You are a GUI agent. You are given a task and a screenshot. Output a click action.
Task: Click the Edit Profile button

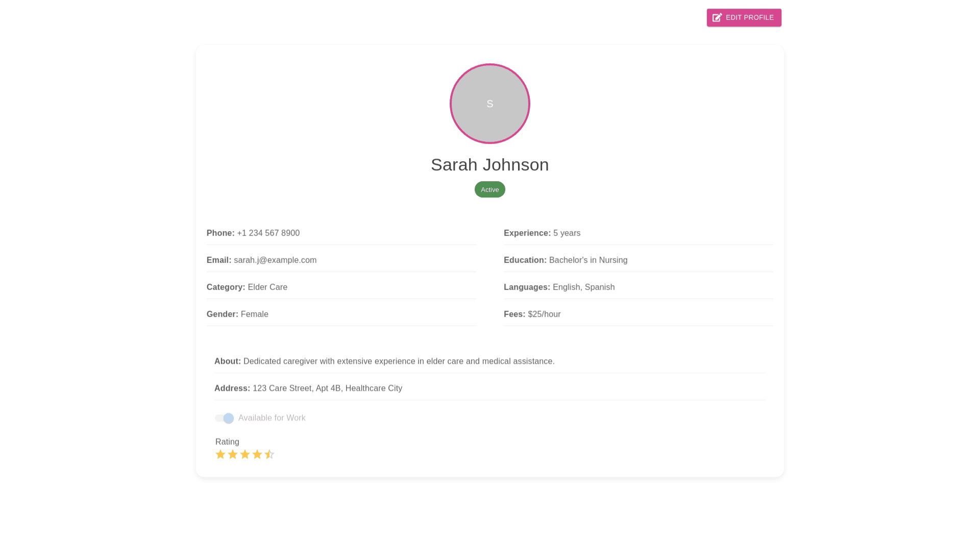click(749, 18)
